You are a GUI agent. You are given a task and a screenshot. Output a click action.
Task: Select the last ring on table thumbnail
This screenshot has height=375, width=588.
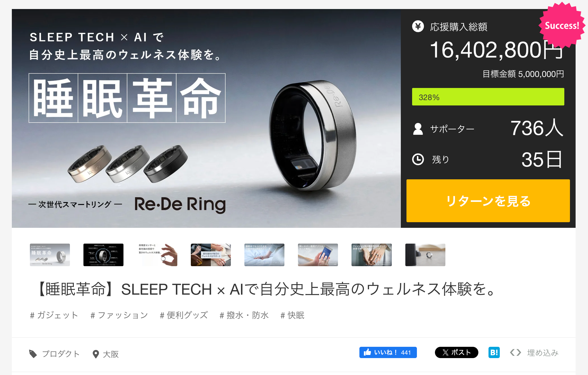pyautogui.click(x=425, y=255)
